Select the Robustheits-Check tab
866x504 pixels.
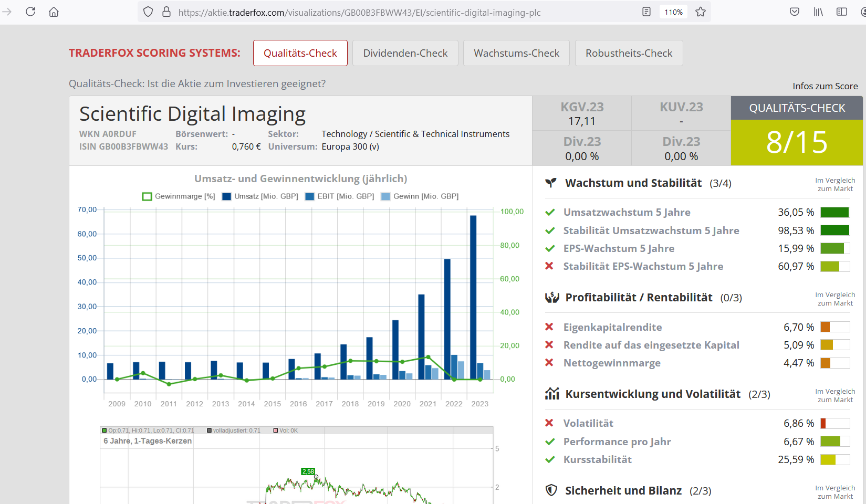coord(629,53)
